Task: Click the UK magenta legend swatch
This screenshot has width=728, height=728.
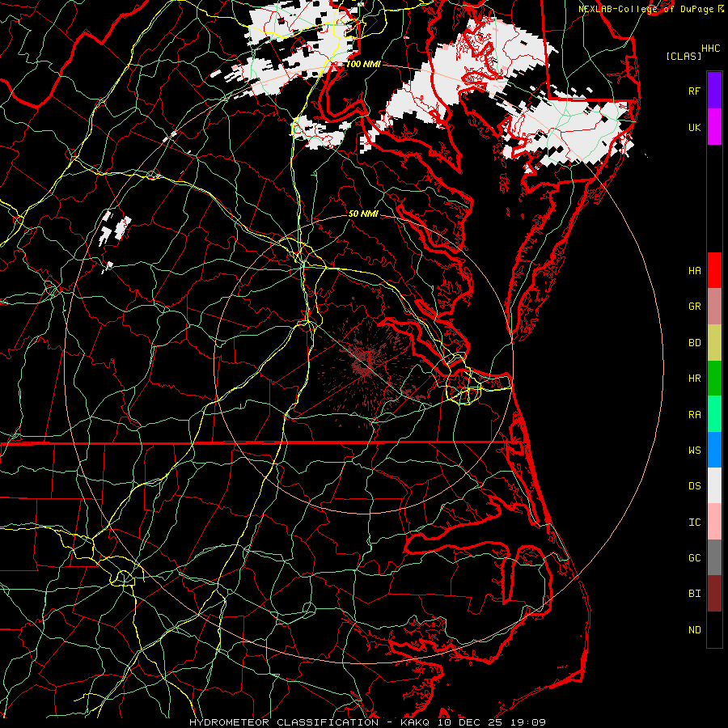Action: [714, 127]
